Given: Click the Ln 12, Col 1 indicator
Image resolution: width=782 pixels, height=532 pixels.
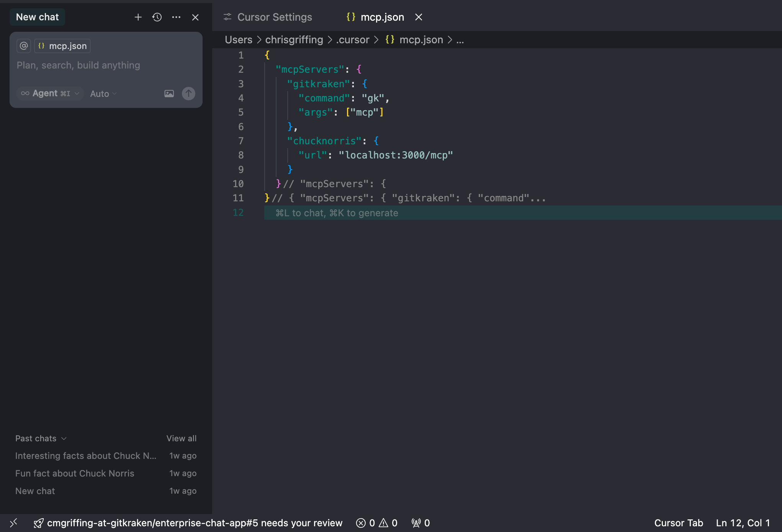Looking at the screenshot, I should 743,523.
